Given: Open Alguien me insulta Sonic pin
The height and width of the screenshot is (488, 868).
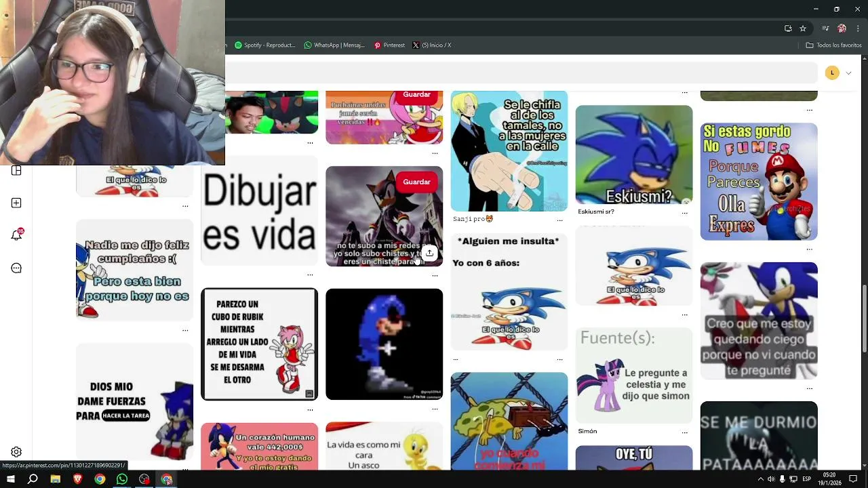Looking at the screenshot, I should tap(509, 291).
